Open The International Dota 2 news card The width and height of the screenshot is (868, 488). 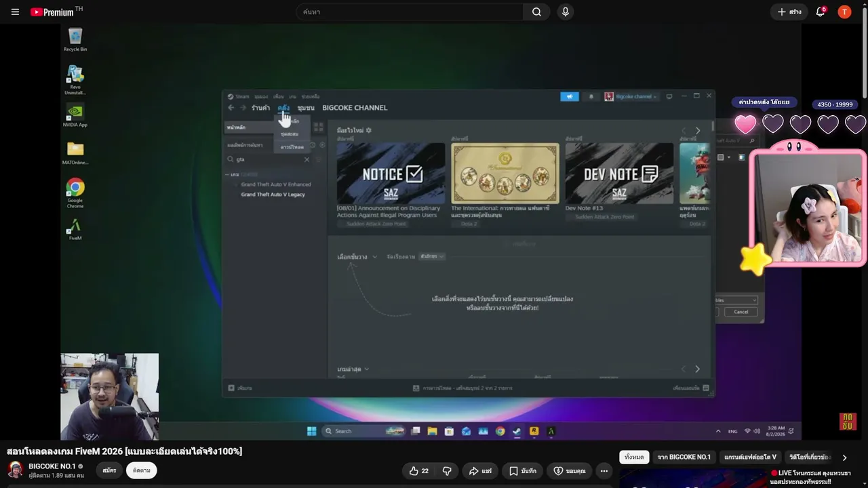505,173
